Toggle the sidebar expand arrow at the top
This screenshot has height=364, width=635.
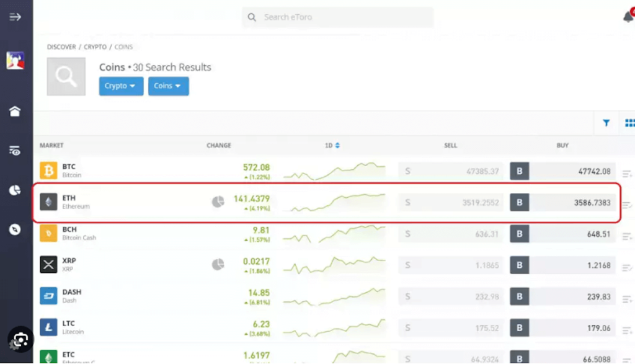(x=16, y=17)
